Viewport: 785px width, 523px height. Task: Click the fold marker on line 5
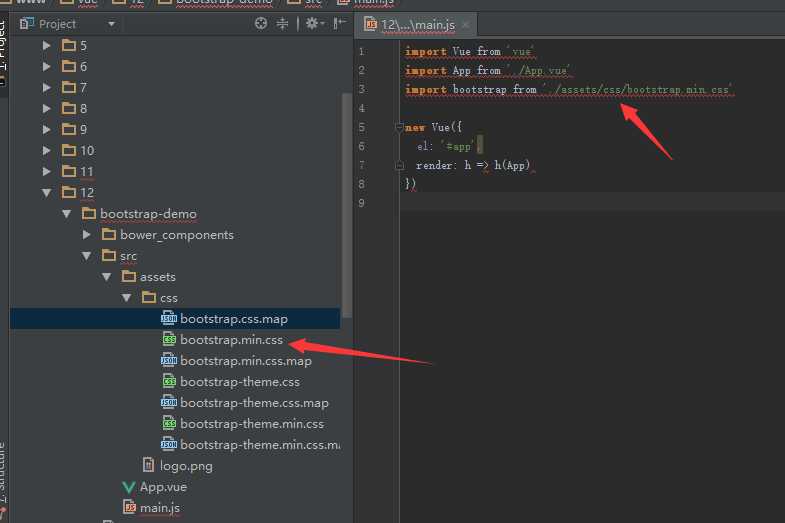(399, 127)
